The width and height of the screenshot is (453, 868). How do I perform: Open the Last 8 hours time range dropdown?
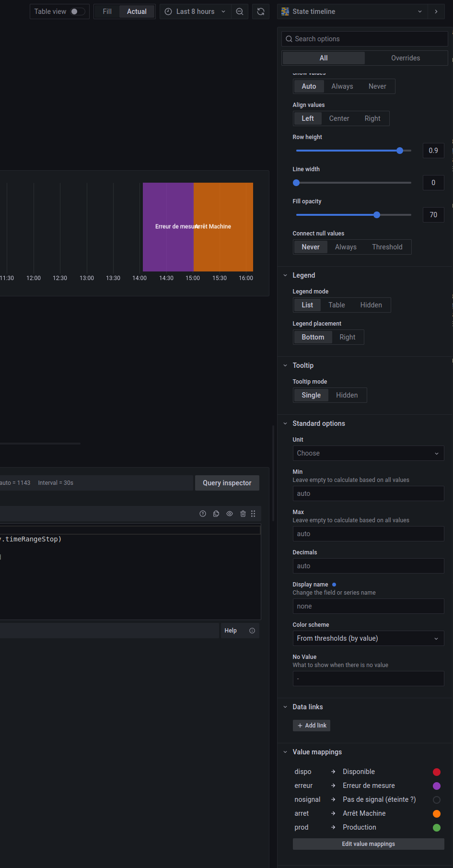coord(196,12)
